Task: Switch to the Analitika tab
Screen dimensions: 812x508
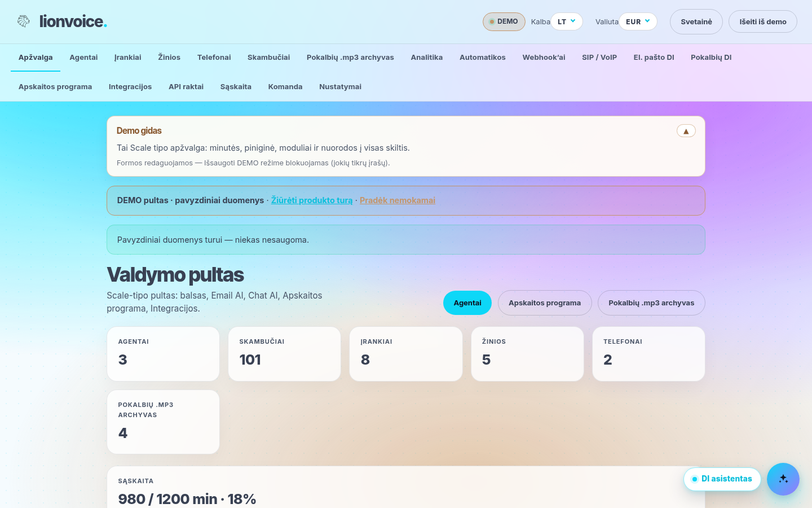Action: [427, 58]
